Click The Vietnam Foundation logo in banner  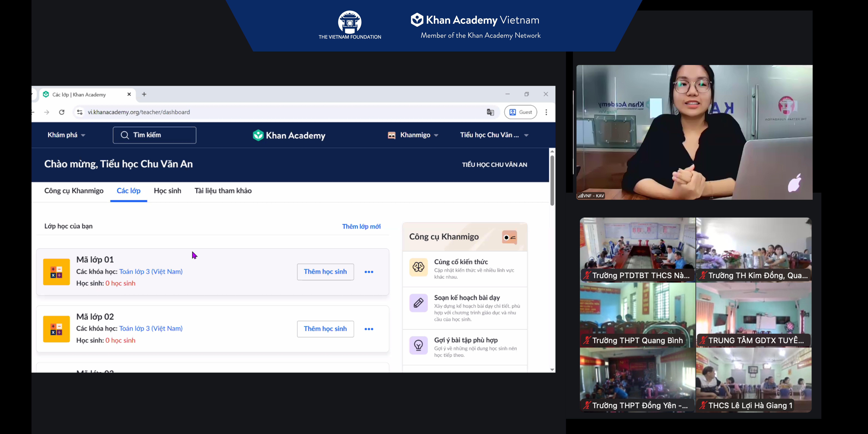tap(350, 25)
